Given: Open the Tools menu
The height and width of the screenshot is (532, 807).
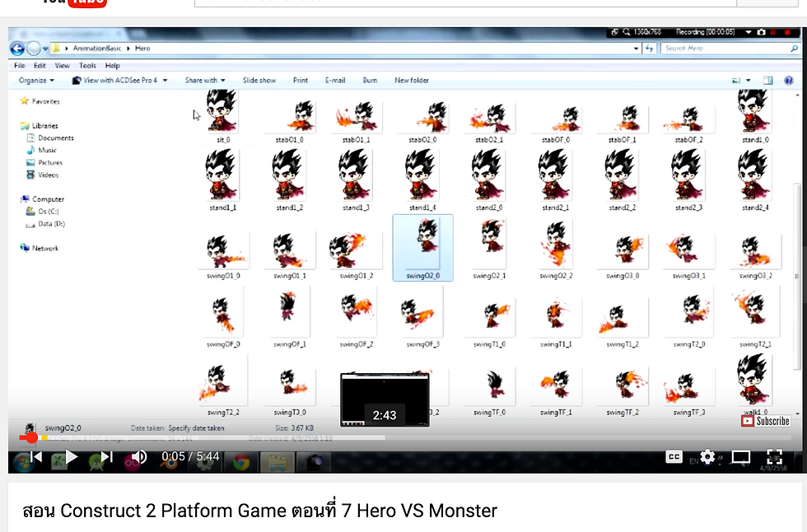Looking at the screenshot, I should point(87,66).
